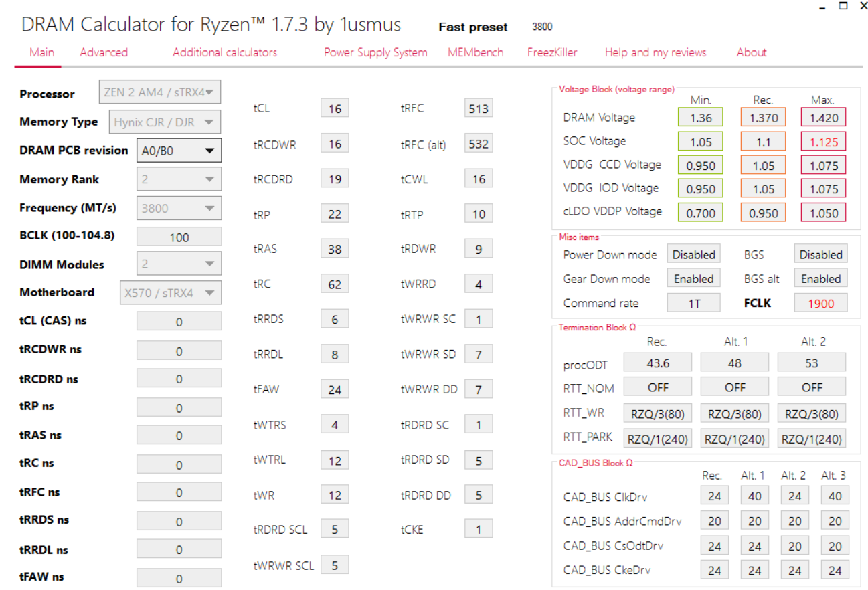Open the MEMbench tab
868x590 pixels.
pyautogui.click(x=476, y=52)
